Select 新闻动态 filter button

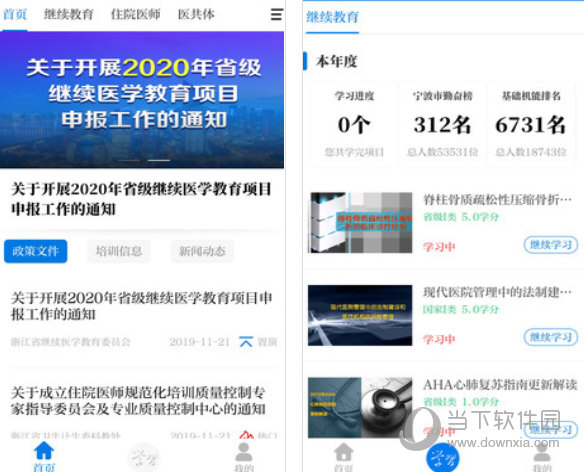pyautogui.click(x=202, y=251)
